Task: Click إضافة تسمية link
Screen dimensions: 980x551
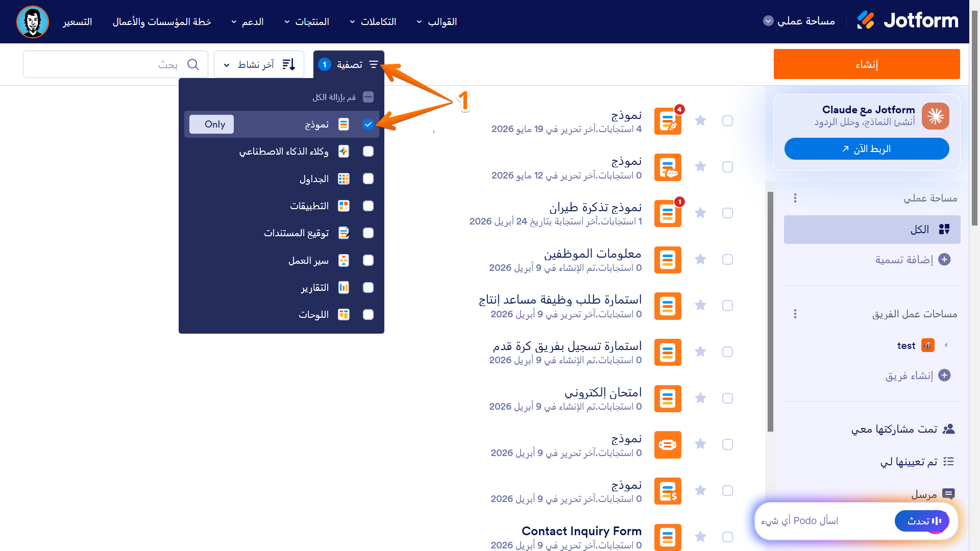Action: [904, 260]
